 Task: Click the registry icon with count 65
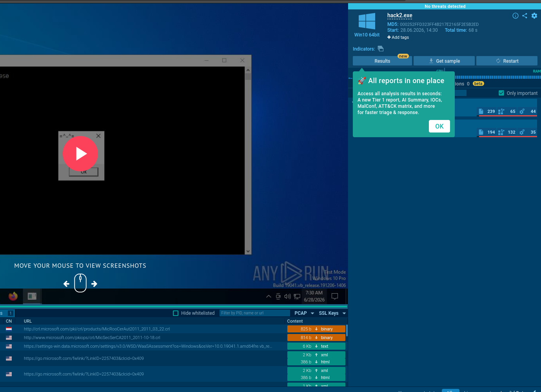pyautogui.click(x=501, y=111)
